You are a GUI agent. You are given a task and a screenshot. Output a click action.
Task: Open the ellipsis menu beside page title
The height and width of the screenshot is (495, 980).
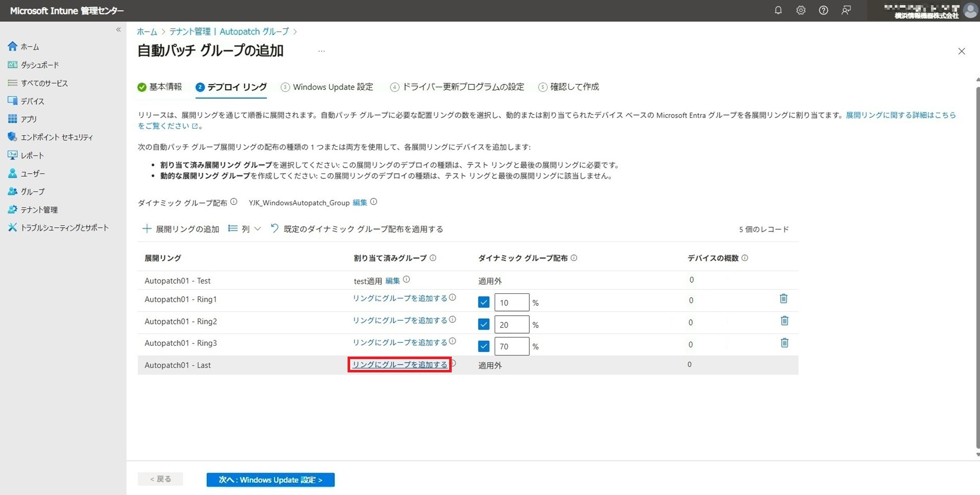click(322, 51)
